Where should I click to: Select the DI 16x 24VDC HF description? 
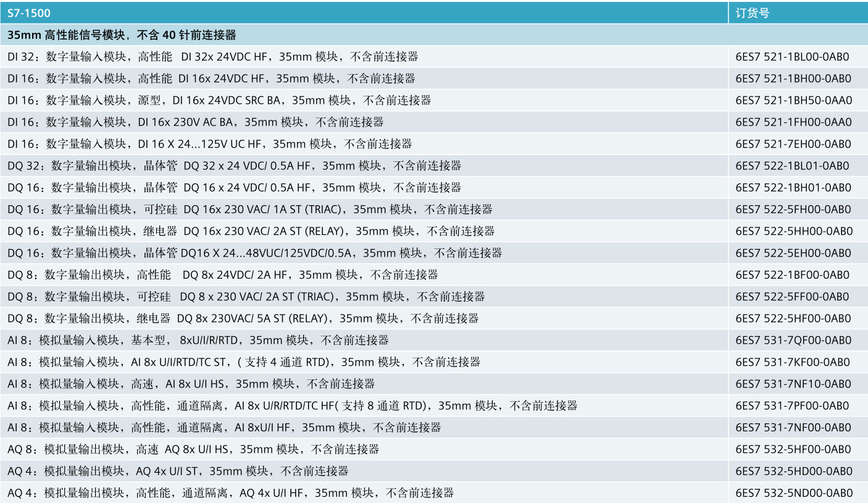pos(211,78)
